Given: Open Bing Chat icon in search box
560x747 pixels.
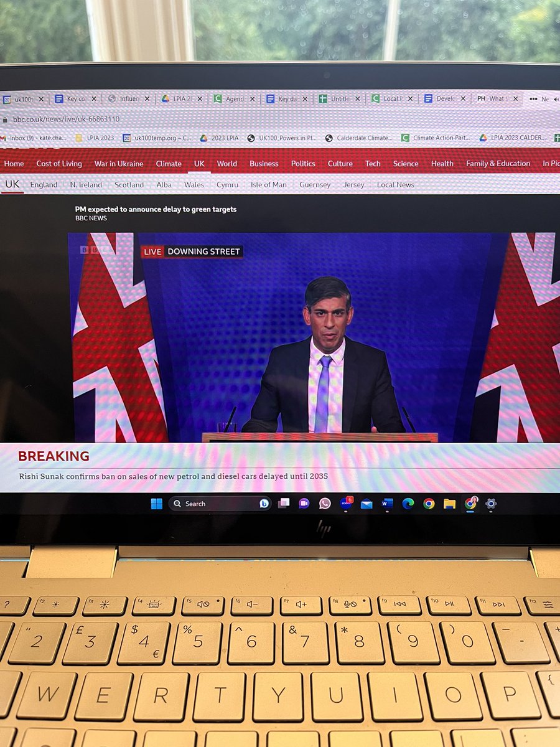Looking at the screenshot, I should [x=264, y=504].
